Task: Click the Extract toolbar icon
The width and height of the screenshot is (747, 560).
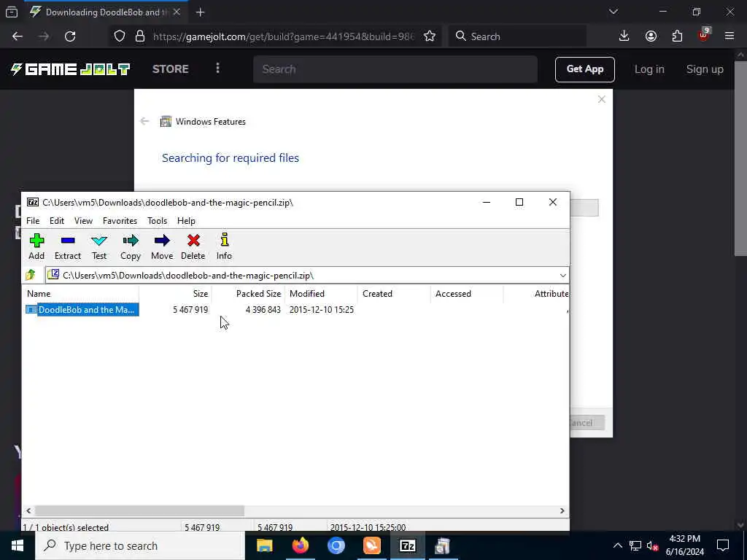Action: 68,246
